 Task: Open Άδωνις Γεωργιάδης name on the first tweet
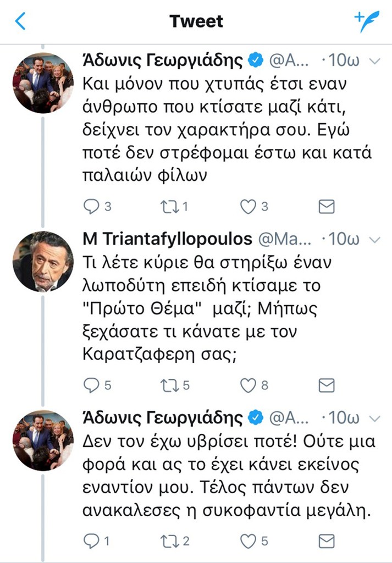(x=162, y=60)
